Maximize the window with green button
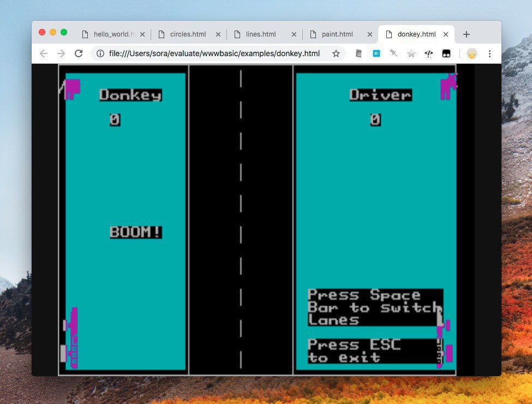Screen dimensions: 532x404 pos(64,32)
